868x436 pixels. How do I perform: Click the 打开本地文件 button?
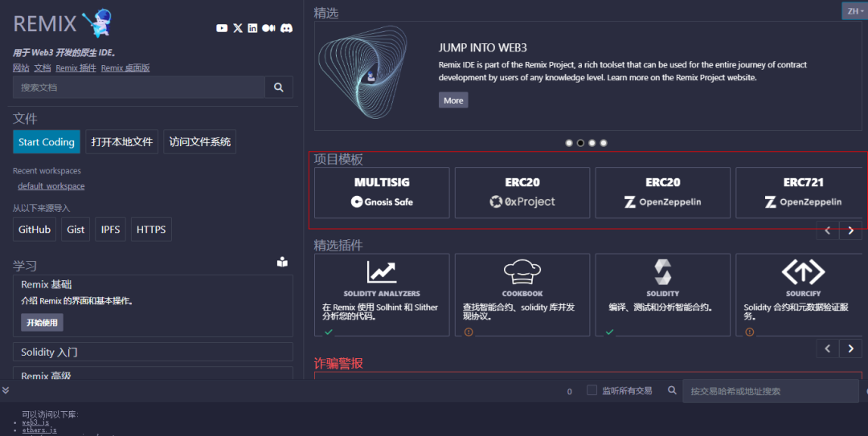pos(122,142)
